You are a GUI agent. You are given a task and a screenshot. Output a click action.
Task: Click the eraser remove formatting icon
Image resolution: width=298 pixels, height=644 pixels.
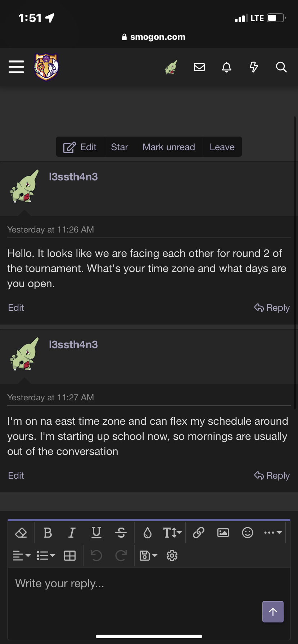(21, 533)
